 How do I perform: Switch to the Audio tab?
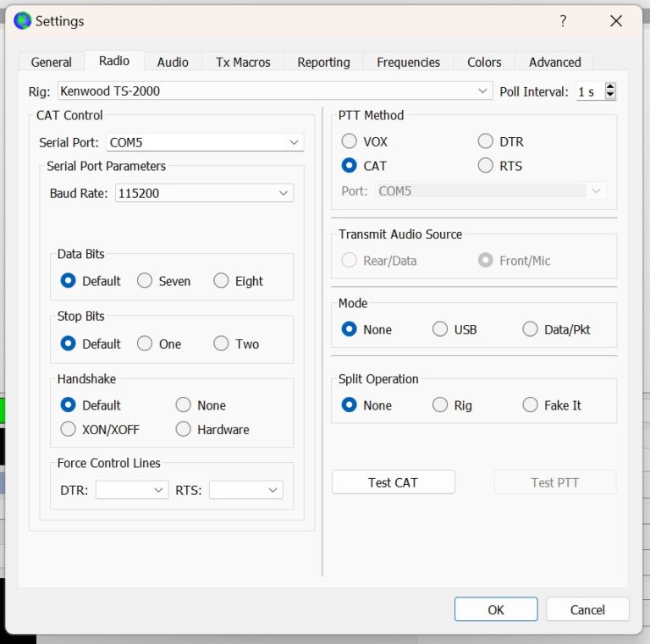pos(173,62)
